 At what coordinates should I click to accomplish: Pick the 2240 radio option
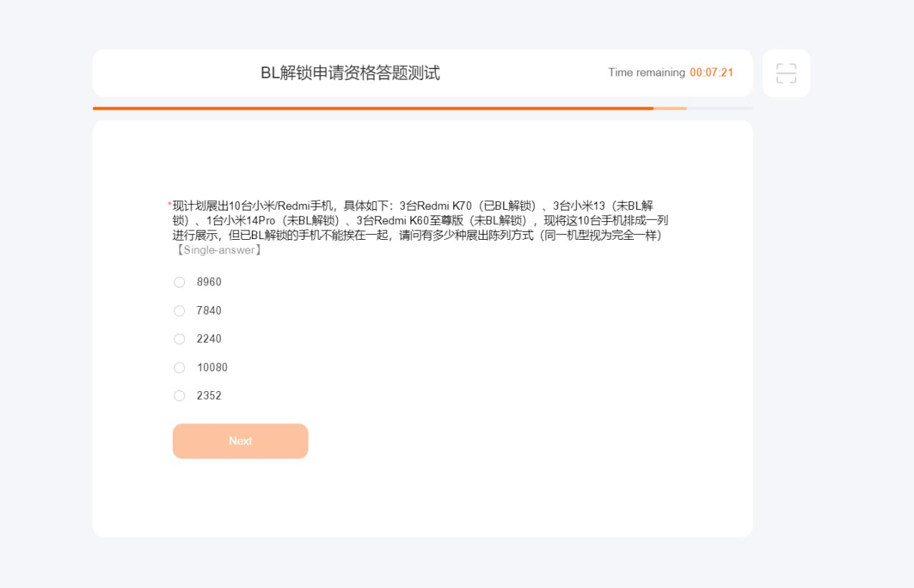coord(179,339)
